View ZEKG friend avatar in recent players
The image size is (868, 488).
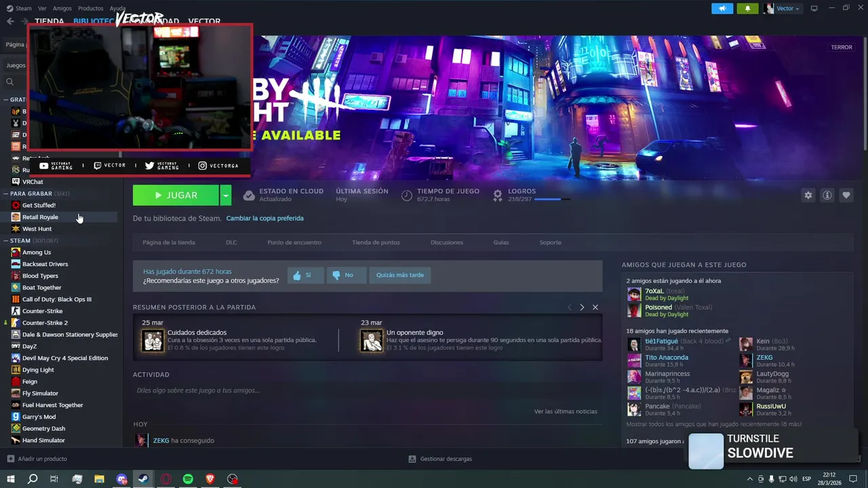coord(746,361)
